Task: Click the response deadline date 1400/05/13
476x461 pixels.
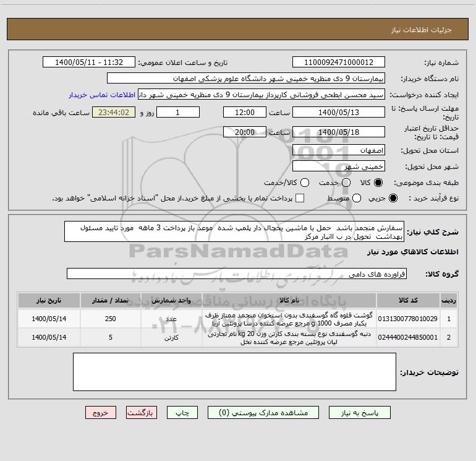Action: tap(339, 112)
